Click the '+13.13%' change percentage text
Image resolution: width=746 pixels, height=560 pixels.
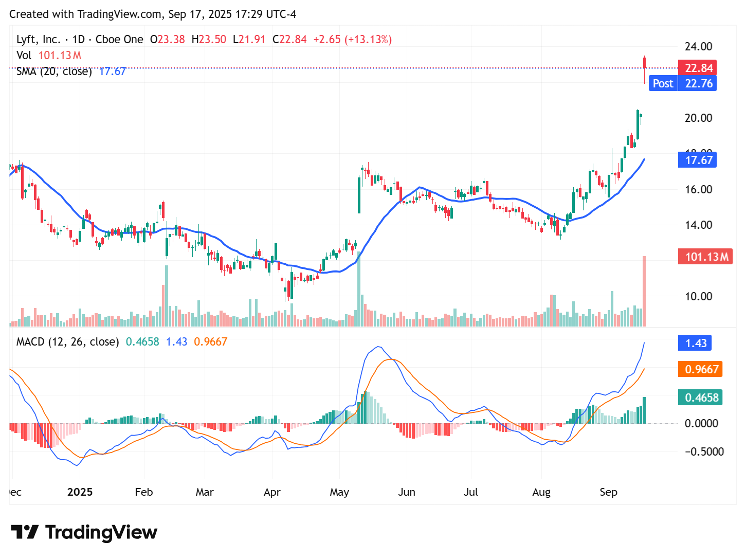click(x=368, y=39)
